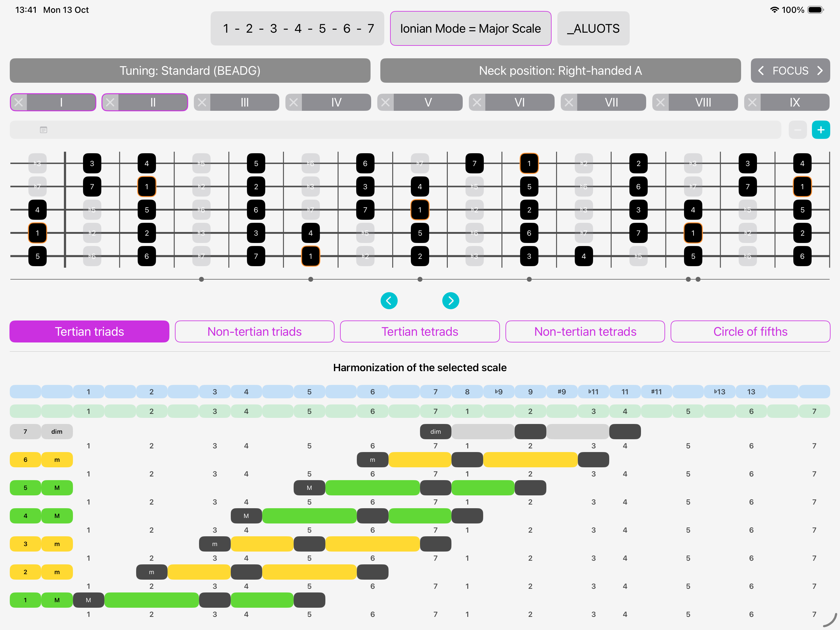Open Neck position Right-handed A selector
This screenshot has height=630, width=840.
pyautogui.click(x=560, y=71)
